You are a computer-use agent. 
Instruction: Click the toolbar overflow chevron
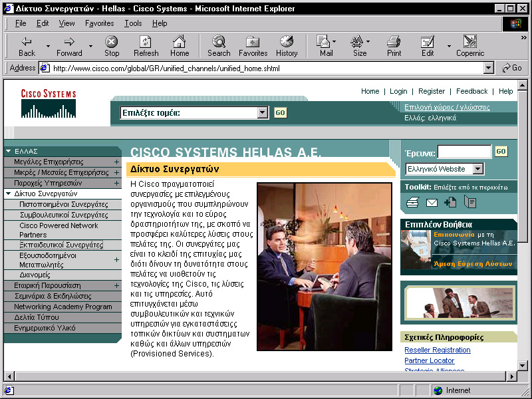click(523, 38)
